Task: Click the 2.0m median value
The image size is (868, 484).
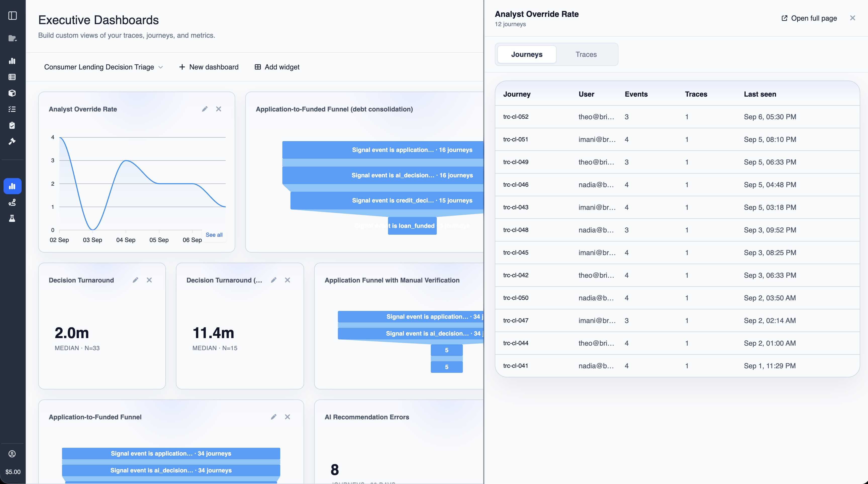Action: [x=72, y=333]
